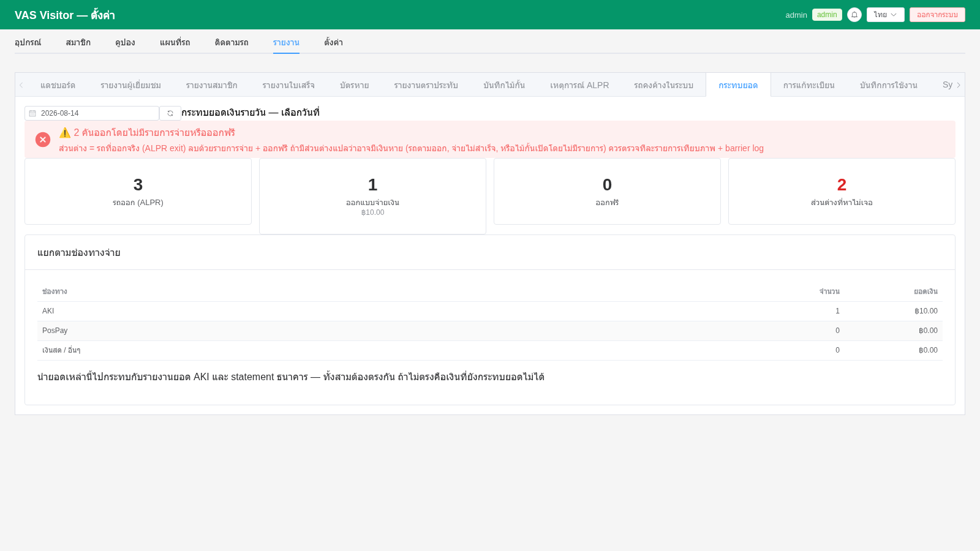Viewport: 980px width, 551px height.
Task: Switch to the บัตรหาย tab
Action: pyautogui.click(x=354, y=85)
